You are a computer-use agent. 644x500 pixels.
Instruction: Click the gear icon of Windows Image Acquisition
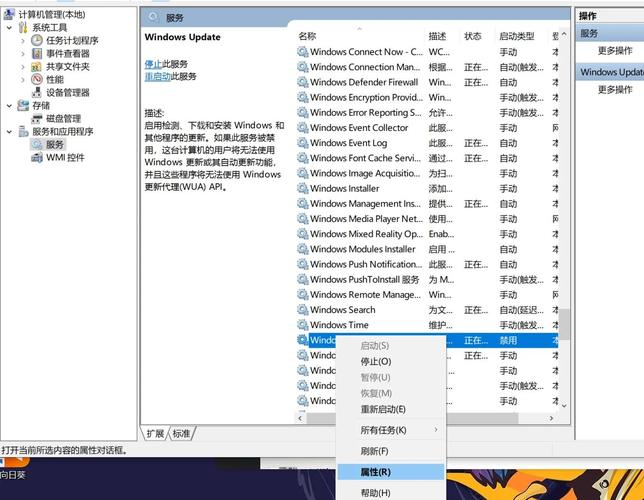pos(303,173)
